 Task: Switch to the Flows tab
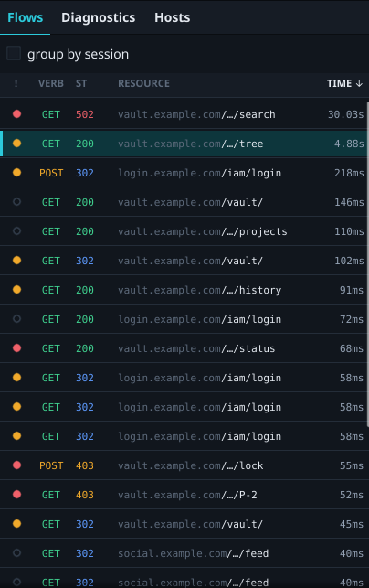(x=25, y=17)
